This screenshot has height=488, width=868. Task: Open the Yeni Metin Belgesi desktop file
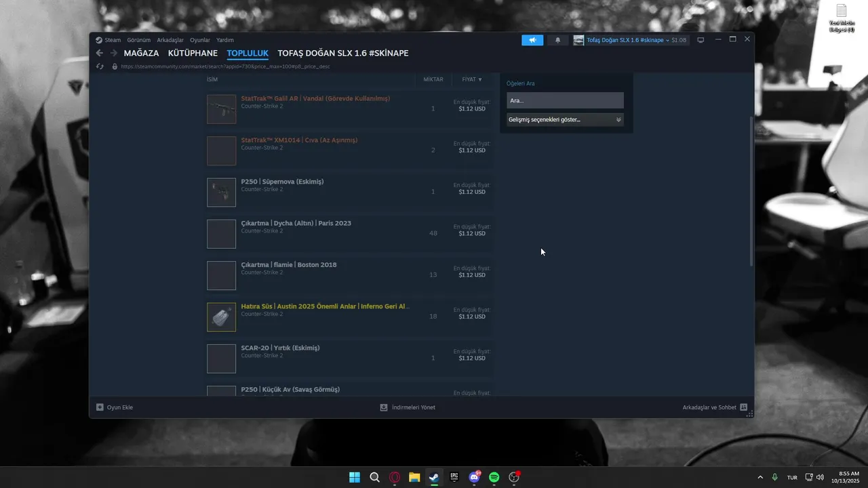(842, 18)
